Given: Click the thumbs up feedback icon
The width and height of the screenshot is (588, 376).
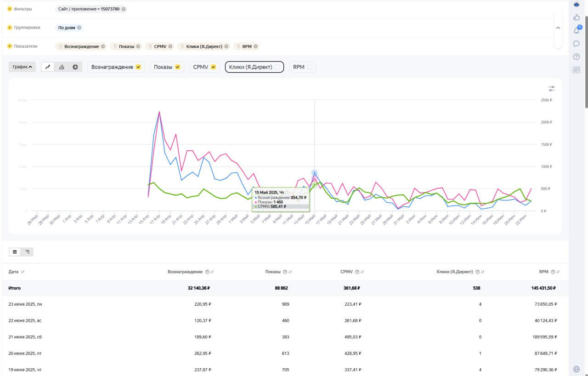Looking at the screenshot, I should [x=577, y=17].
